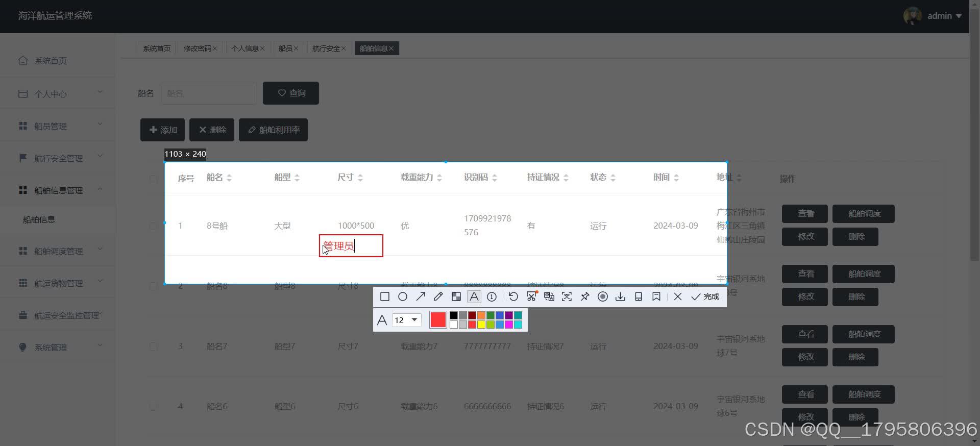Screen dimensions: 980x446
Task: Click the 系统首页 home sidebar icon
Action: pyautogui.click(x=23, y=60)
